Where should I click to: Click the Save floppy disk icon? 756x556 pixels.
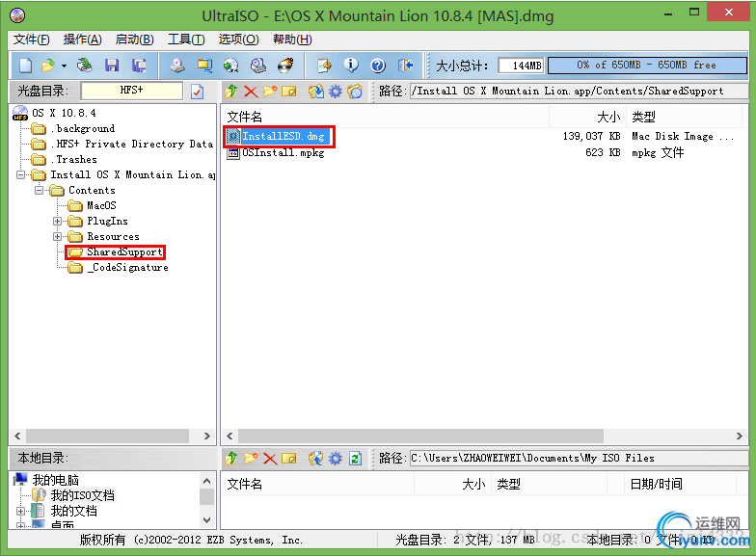tap(112, 66)
